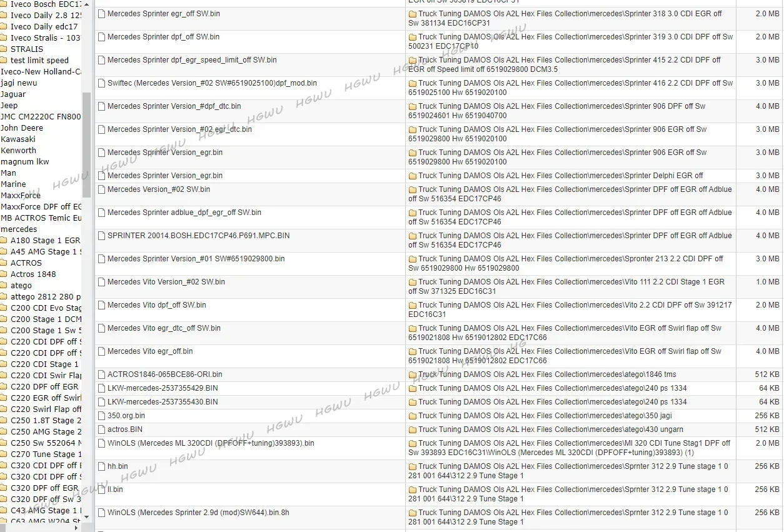784x532 pixels.
Task: Click the folder icon beside STRALIS in the tree
Action: point(4,49)
